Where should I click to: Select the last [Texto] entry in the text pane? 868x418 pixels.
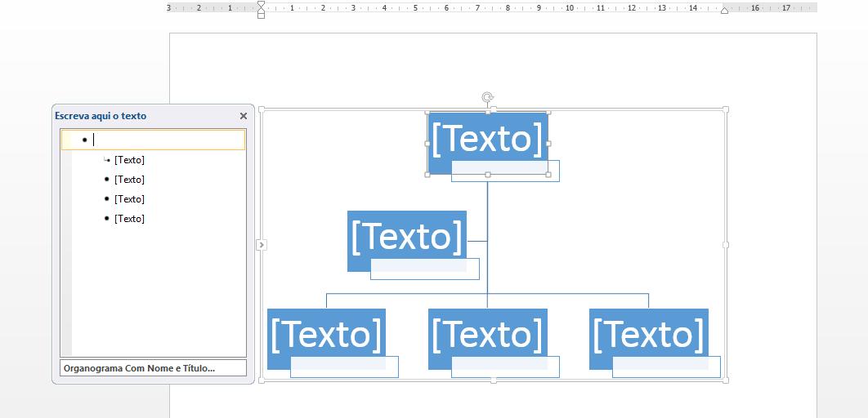[x=129, y=219]
